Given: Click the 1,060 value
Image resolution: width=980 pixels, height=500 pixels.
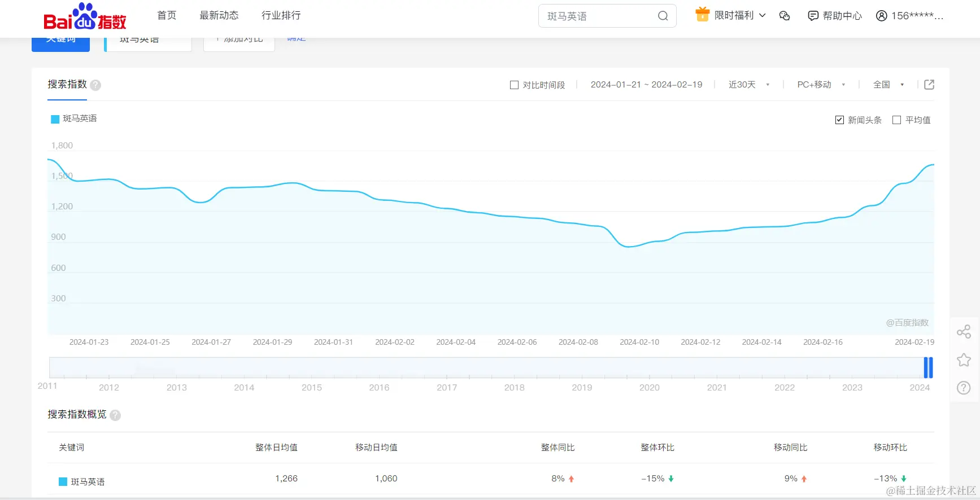Looking at the screenshot, I should 386,479.
